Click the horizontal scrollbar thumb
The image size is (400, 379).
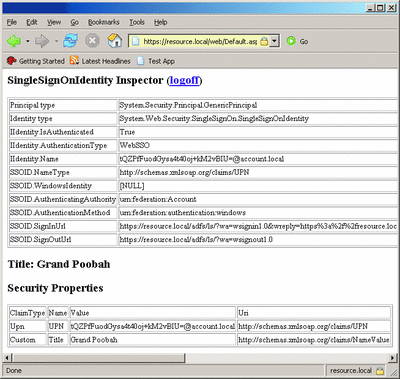(98, 358)
